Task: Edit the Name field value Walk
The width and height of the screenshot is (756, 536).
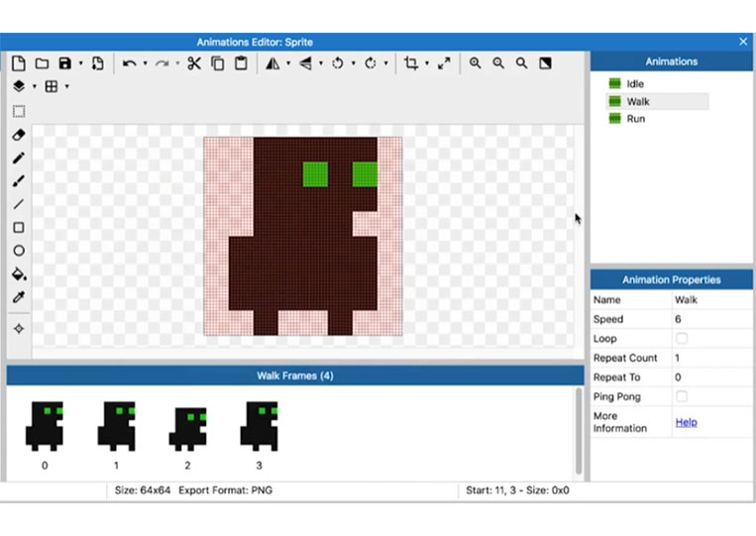Action: [712, 300]
